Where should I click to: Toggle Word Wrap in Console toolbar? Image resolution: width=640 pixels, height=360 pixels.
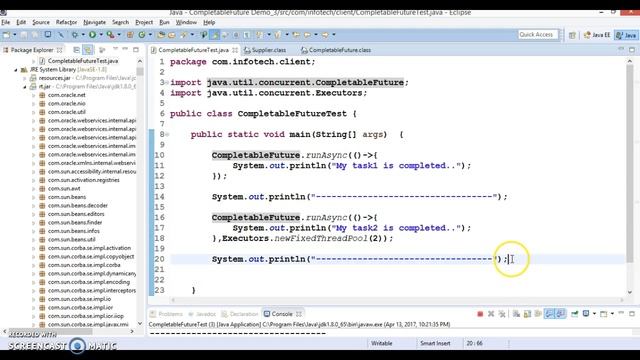click(538, 314)
